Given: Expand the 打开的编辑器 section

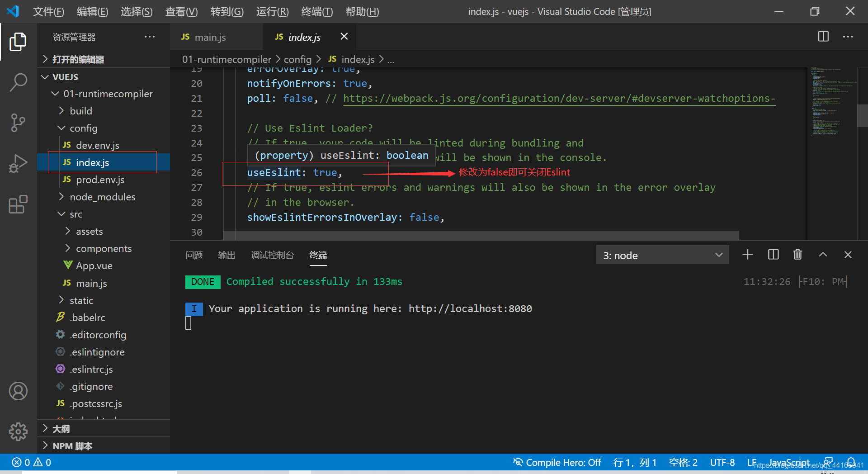Looking at the screenshot, I should click(103, 59).
